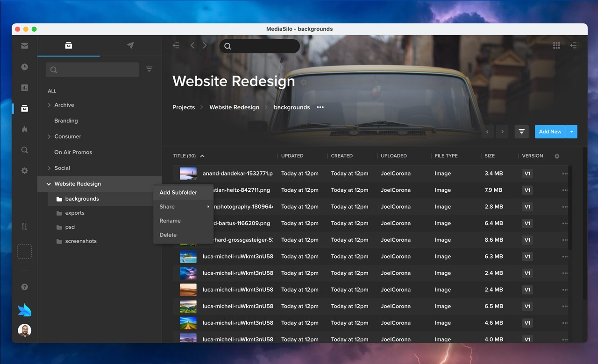The image size is (598, 364).
Task: Sort by the FILE TYPE column
Action: pos(446,156)
